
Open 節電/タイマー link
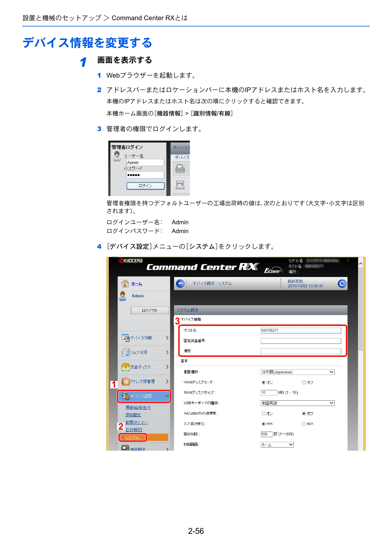coord(137,422)
